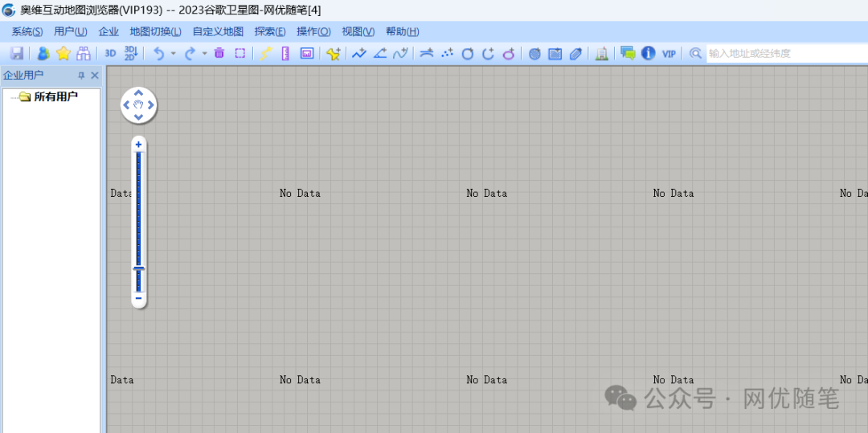
Task: Open the 企业 menu
Action: 108,31
